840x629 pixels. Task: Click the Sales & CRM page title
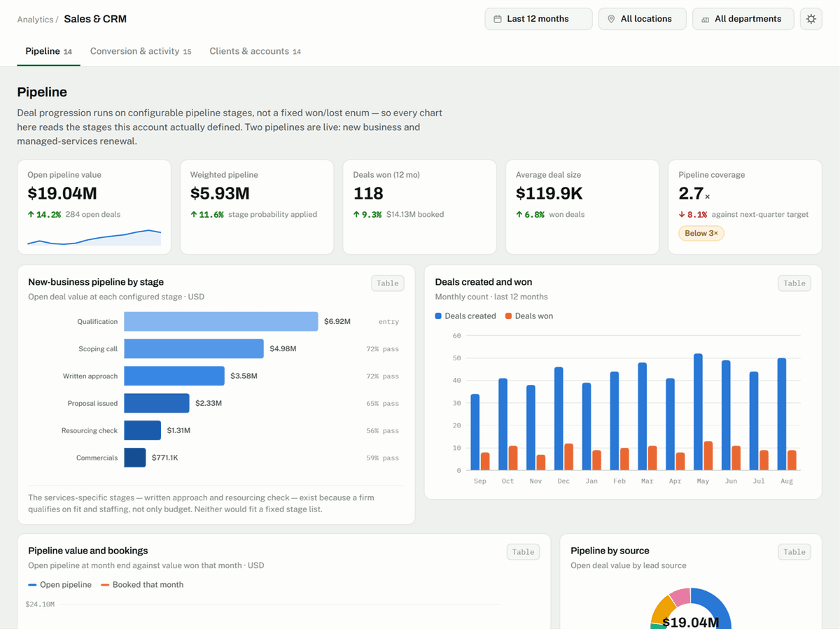[95, 19]
